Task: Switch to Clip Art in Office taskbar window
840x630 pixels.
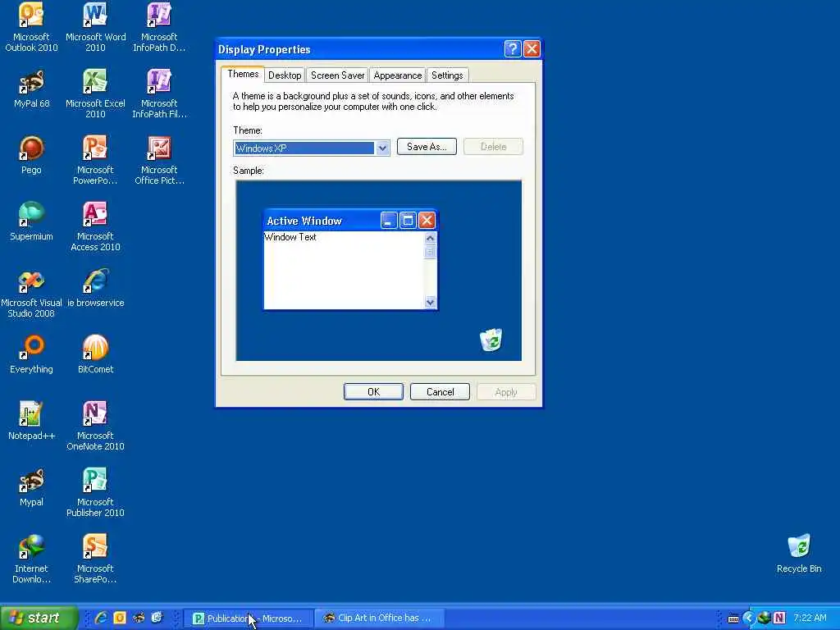Action: point(379,619)
